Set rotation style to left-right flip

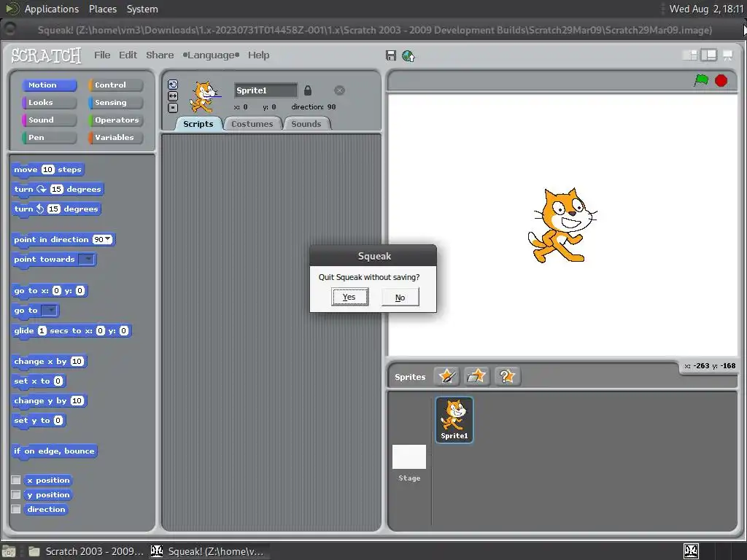click(x=173, y=96)
